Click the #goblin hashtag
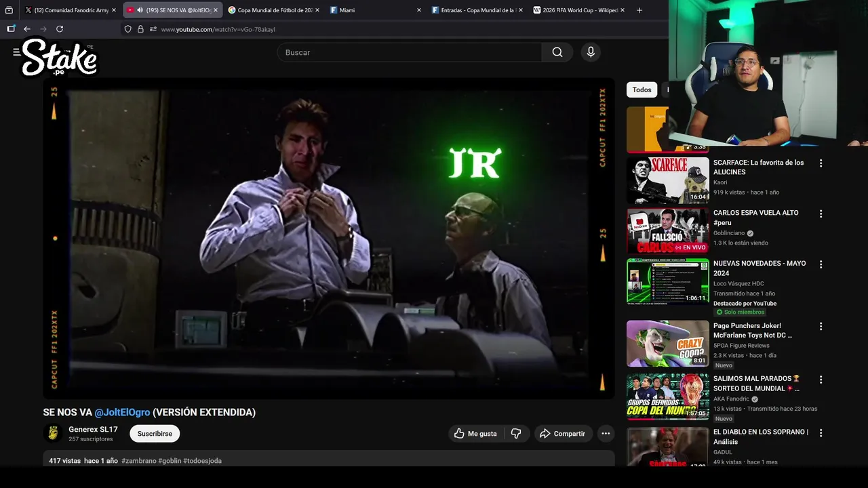The width and height of the screenshot is (868, 488). pyautogui.click(x=170, y=461)
